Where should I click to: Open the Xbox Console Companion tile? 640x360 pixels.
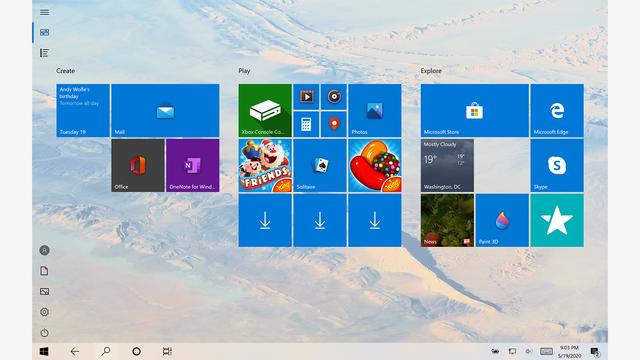click(x=265, y=110)
